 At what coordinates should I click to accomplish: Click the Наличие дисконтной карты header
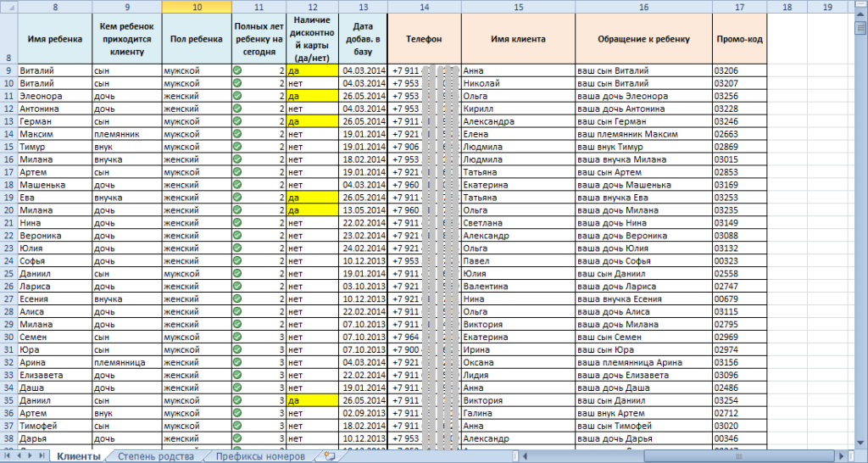312,39
